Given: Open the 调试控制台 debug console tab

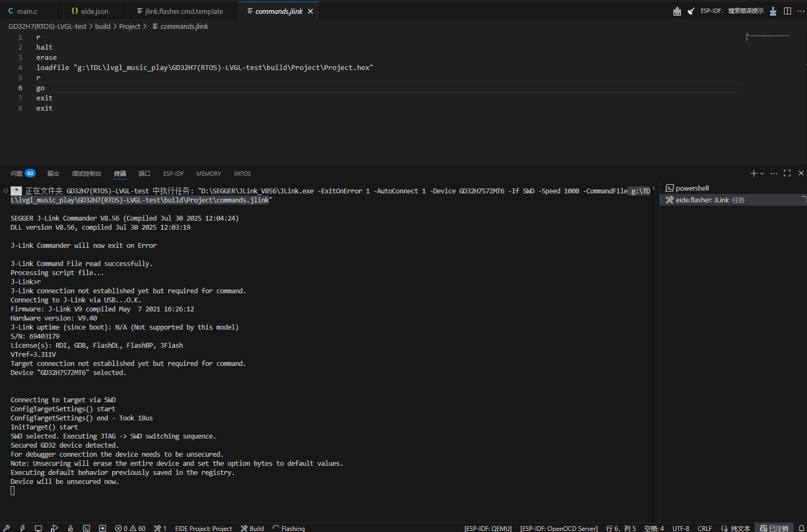Looking at the screenshot, I should tap(87, 174).
